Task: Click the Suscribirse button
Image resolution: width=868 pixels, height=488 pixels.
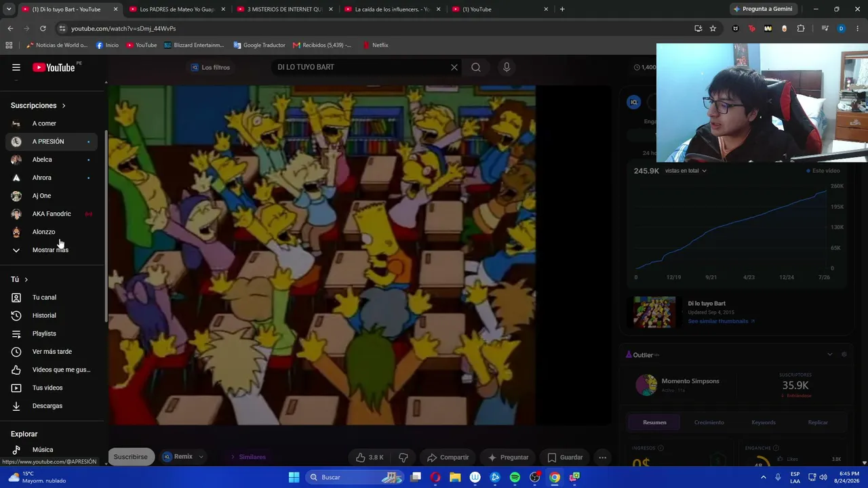Action: 130,457
